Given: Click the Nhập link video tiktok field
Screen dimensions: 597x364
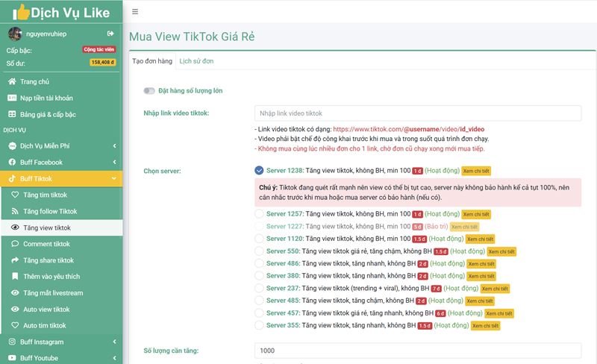Looking at the screenshot, I should [418, 113].
